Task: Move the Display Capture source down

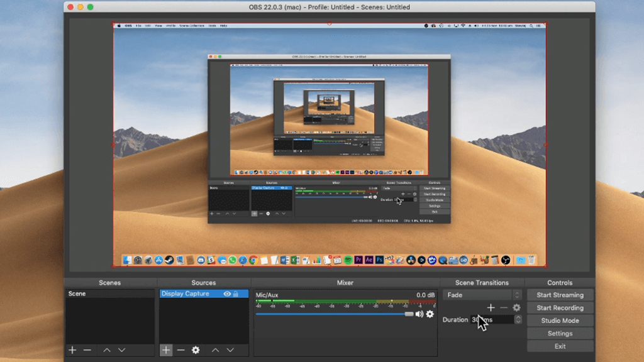Action: click(230, 350)
